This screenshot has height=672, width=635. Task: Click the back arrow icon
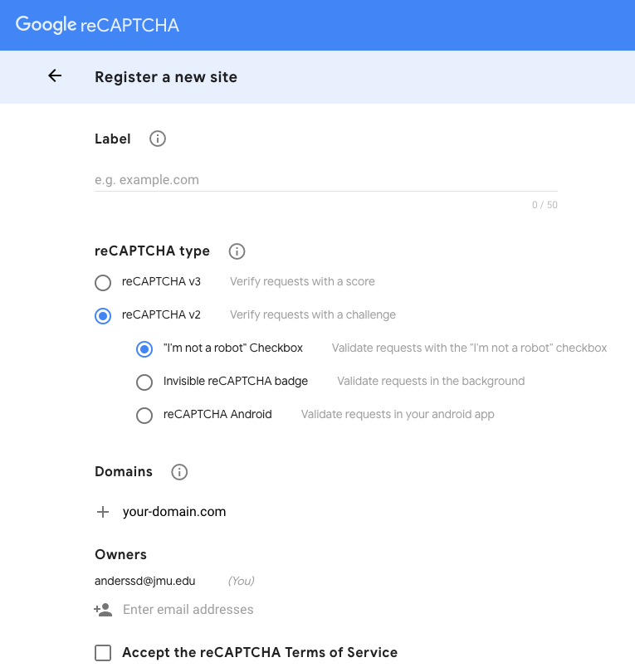point(55,76)
